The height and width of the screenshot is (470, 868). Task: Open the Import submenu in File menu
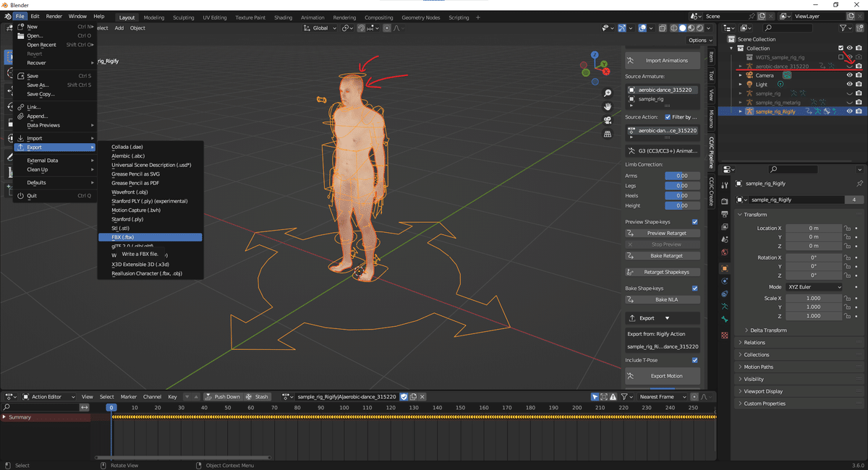pyautogui.click(x=55, y=138)
